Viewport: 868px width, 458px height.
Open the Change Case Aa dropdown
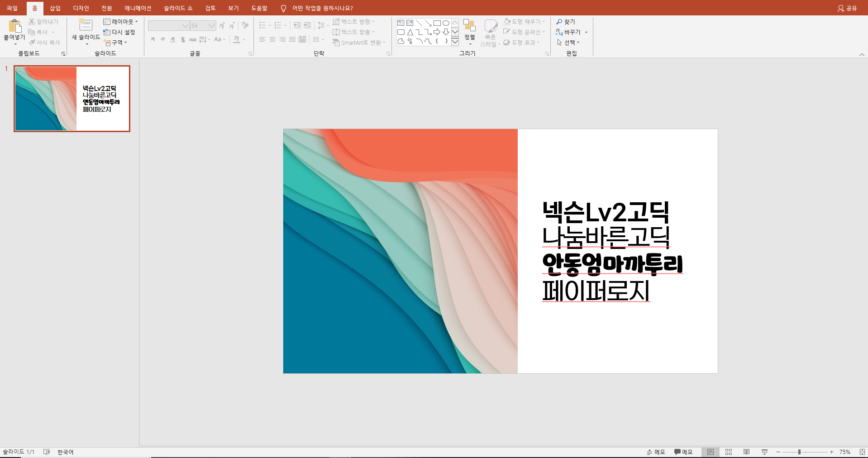tap(219, 39)
